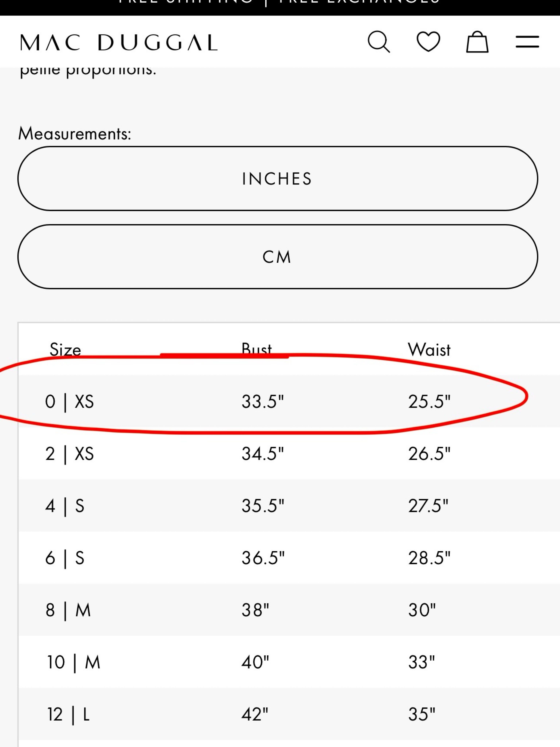Open the hamburger menu icon
The height and width of the screenshot is (747, 560).
(527, 42)
